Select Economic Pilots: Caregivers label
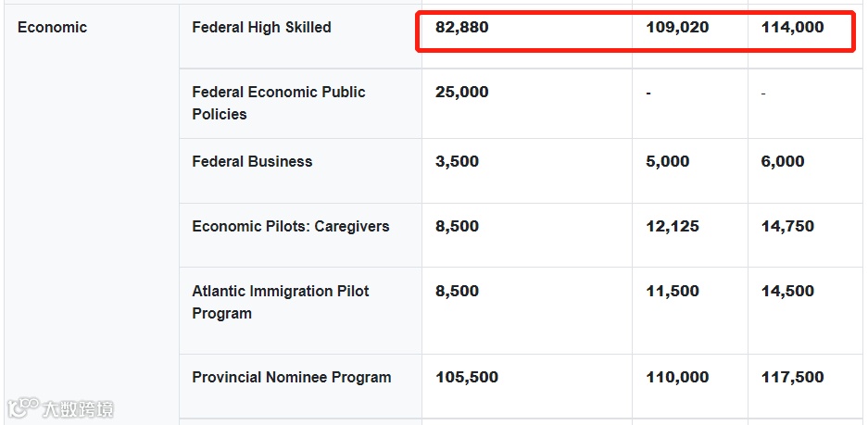This screenshot has width=868, height=425. tap(291, 227)
